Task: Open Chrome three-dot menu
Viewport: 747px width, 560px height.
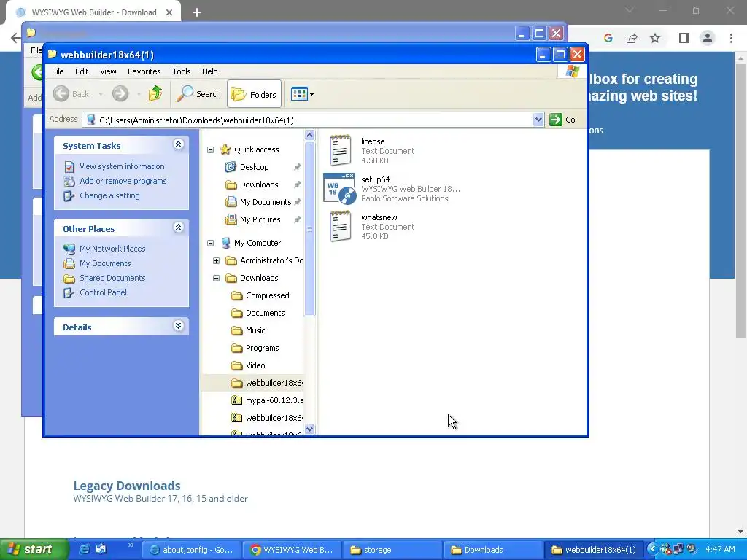Action: (x=731, y=38)
